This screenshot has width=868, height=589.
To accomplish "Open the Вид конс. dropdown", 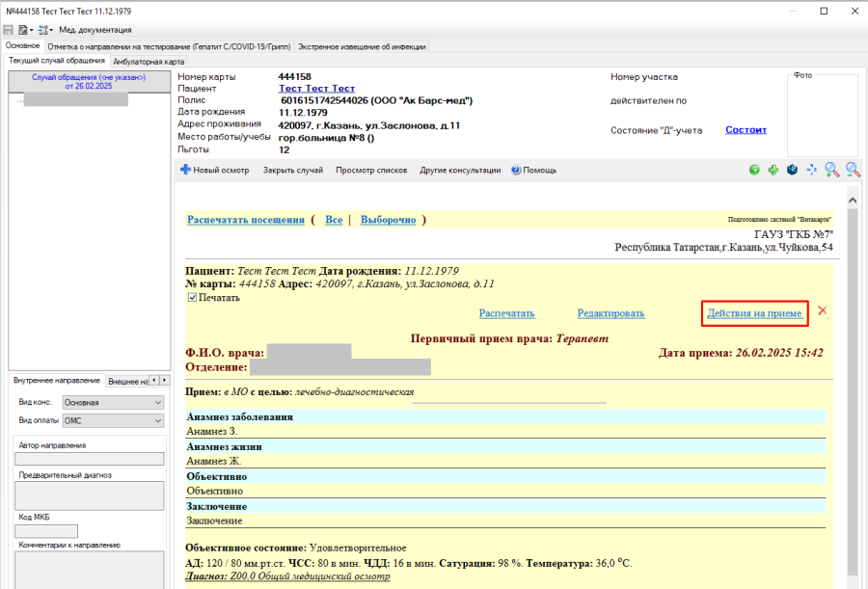I will 113,403.
